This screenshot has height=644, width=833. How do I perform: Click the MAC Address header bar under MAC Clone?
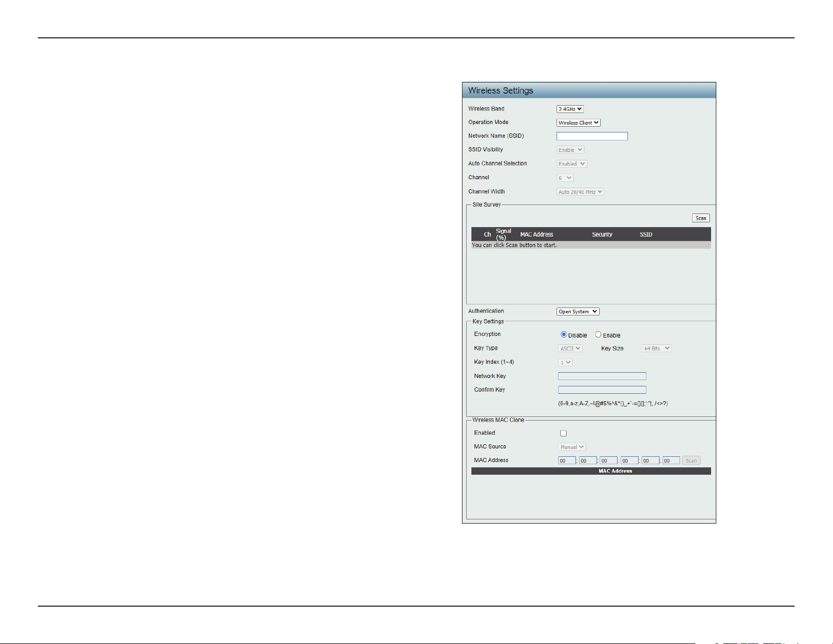[x=591, y=471]
